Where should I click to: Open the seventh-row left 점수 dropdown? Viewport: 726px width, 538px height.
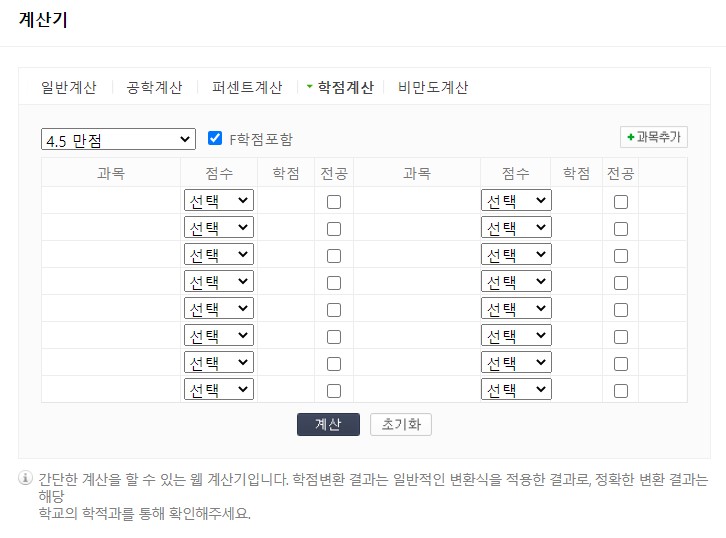pos(219,362)
